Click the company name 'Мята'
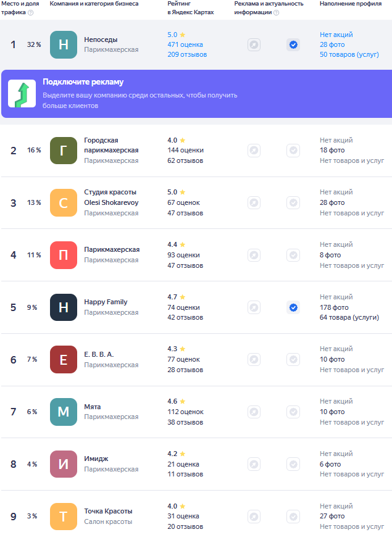 (93, 407)
